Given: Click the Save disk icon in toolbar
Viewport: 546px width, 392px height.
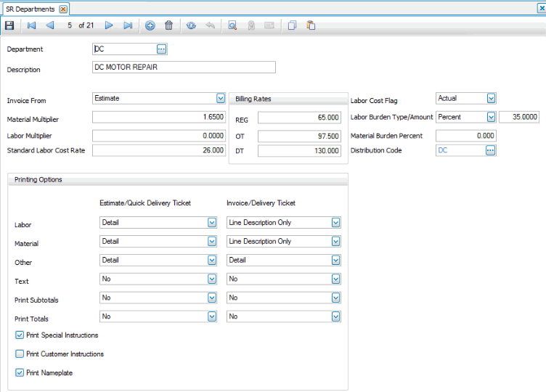Looking at the screenshot, I should pos(9,25).
